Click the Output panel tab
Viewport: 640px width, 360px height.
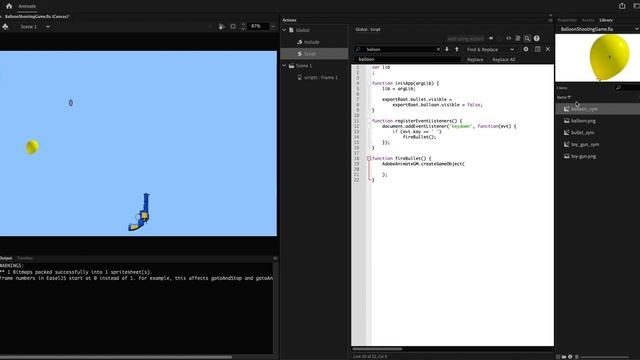[6, 258]
